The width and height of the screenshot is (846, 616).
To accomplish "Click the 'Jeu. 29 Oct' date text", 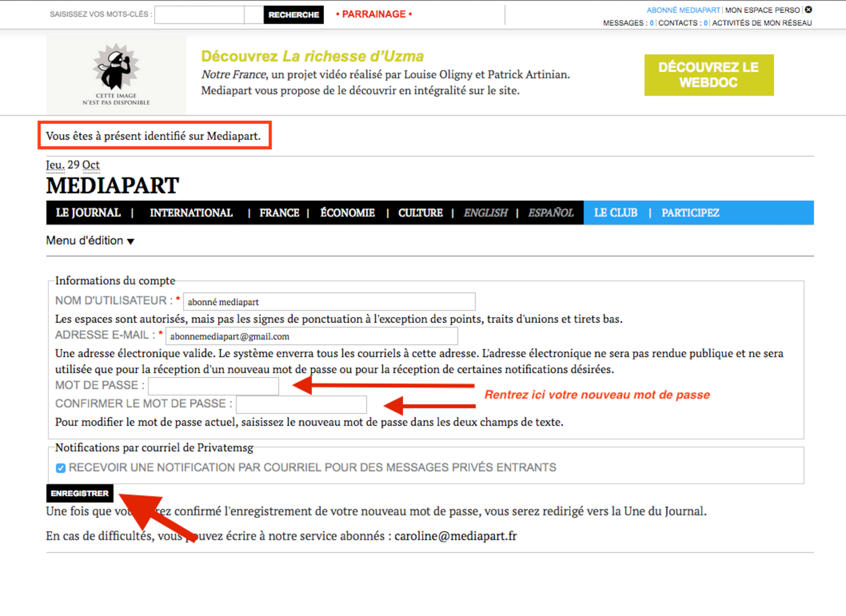I will tap(73, 165).
